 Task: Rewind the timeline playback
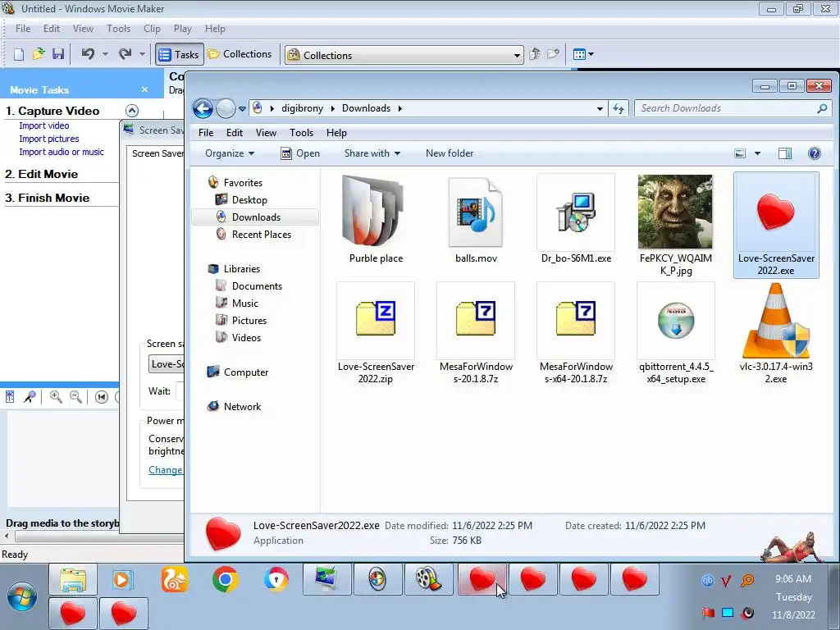tap(101, 397)
